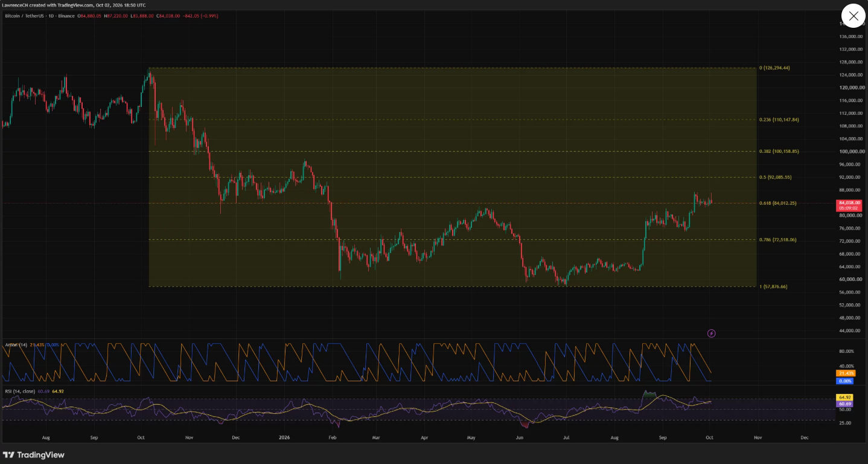The image size is (868, 464).
Task: Close the chart image viewer
Action: pos(854,16)
